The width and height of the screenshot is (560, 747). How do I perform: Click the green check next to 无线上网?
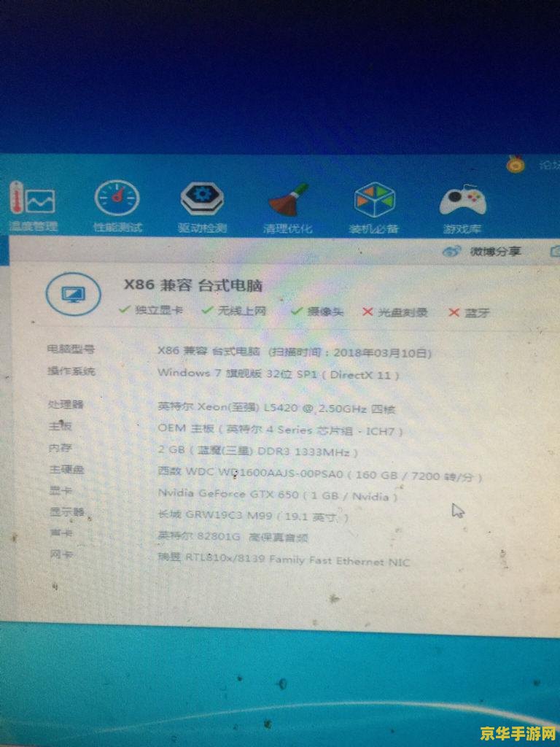pos(207,311)
